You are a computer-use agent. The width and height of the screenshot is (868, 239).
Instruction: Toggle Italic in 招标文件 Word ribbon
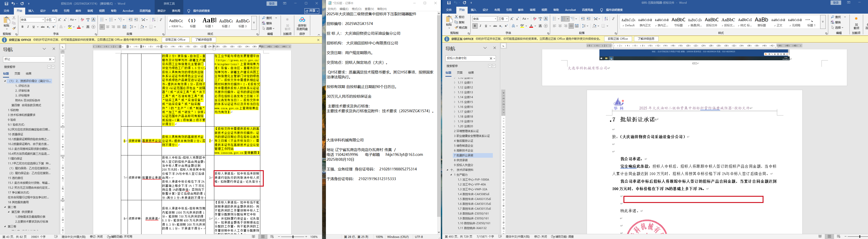(x=28, y=27)
